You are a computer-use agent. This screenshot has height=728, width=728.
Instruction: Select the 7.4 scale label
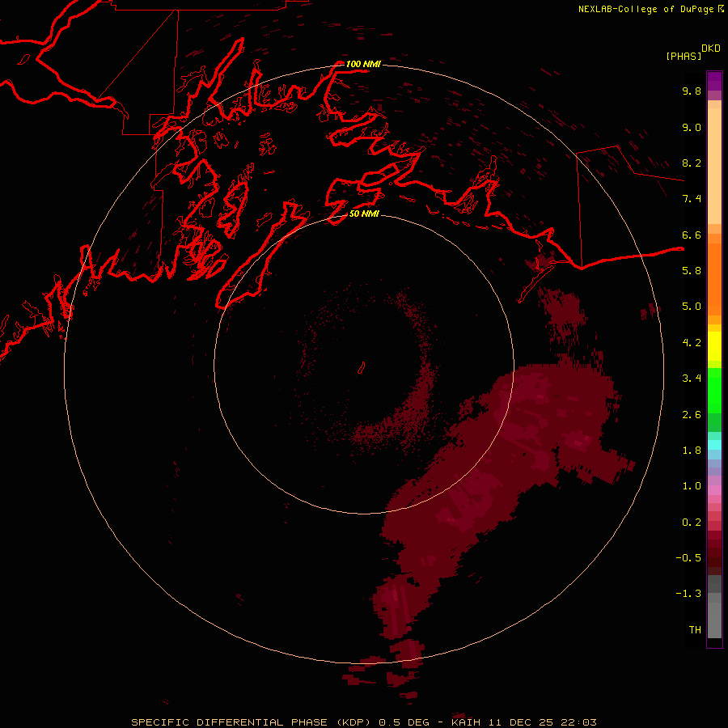pos(692,199)
